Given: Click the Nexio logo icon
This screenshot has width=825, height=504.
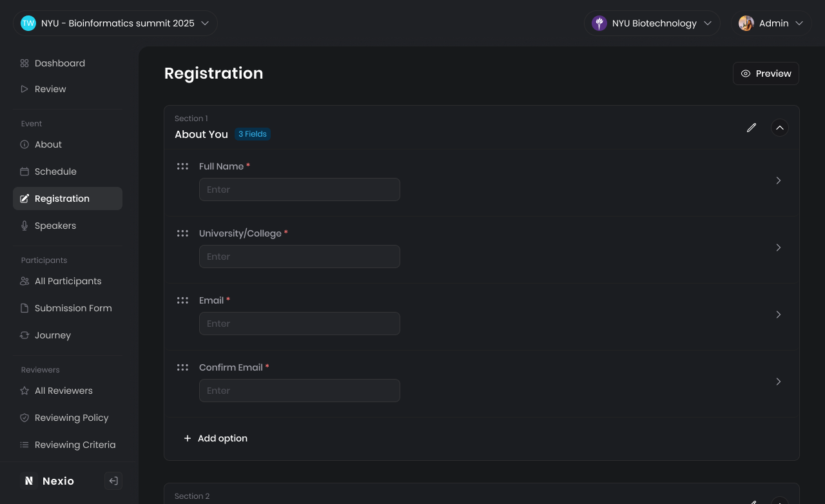Looking at the screenshot, I should tap(28, 481).
